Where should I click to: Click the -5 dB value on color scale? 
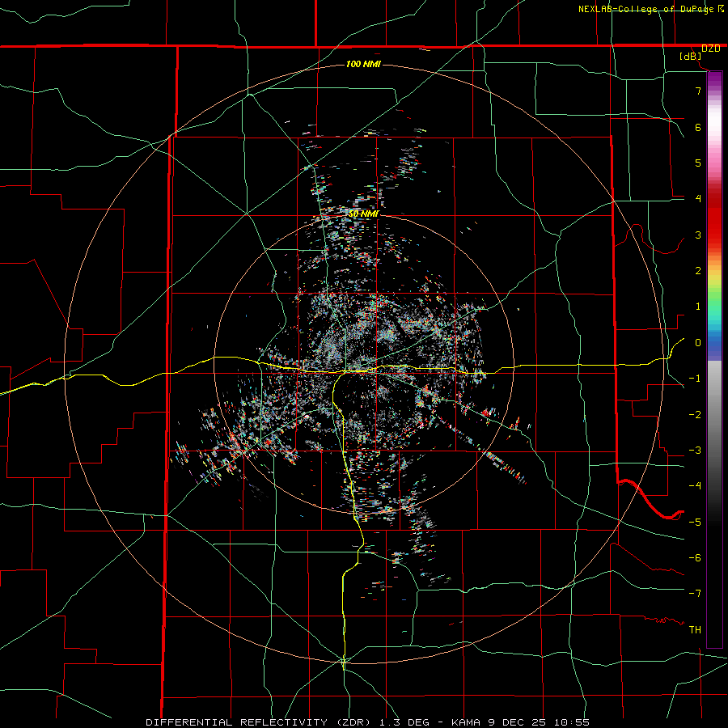695,523
